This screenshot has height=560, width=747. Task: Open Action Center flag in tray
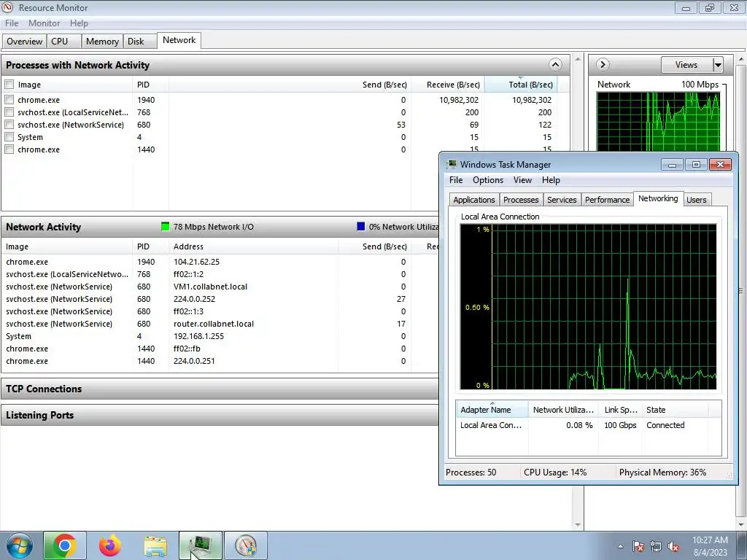click(638, 546)
